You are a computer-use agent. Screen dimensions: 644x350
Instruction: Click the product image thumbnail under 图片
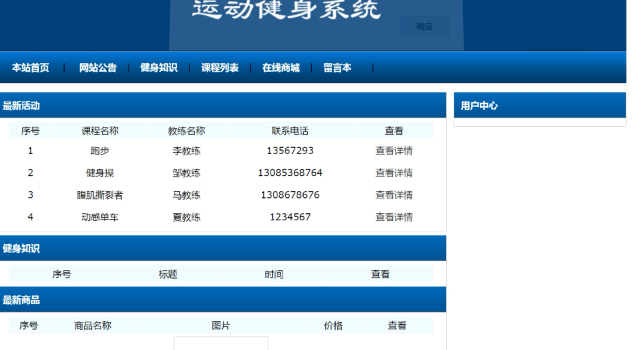[221, 343]
